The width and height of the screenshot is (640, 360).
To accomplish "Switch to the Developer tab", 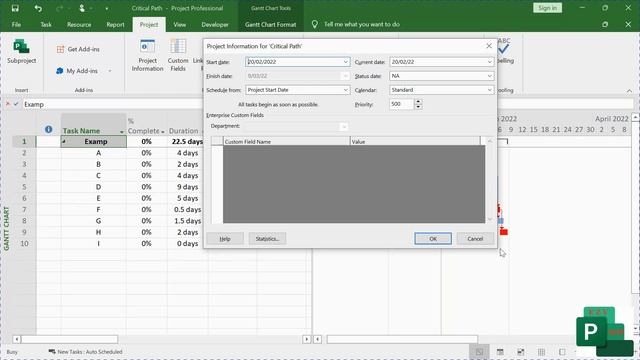I will (x=215, y=24).
